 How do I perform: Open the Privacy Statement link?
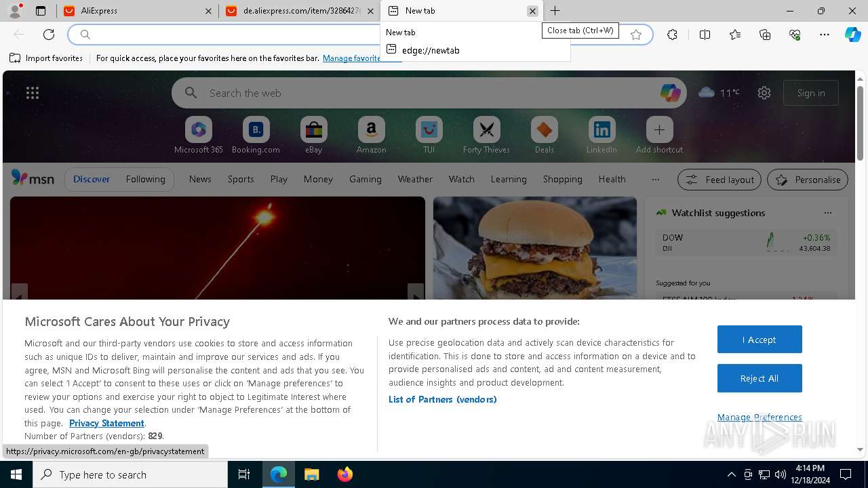click(106, 423)
